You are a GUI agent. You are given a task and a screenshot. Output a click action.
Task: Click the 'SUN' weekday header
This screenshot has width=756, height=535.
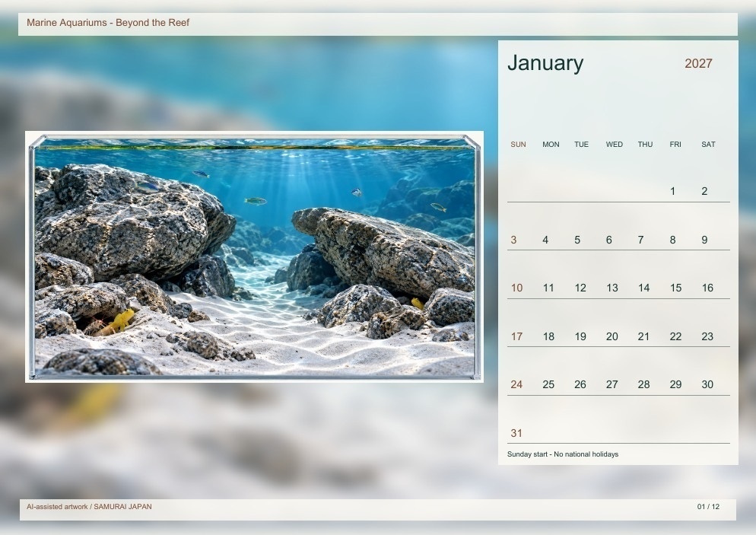coord(518,145)
